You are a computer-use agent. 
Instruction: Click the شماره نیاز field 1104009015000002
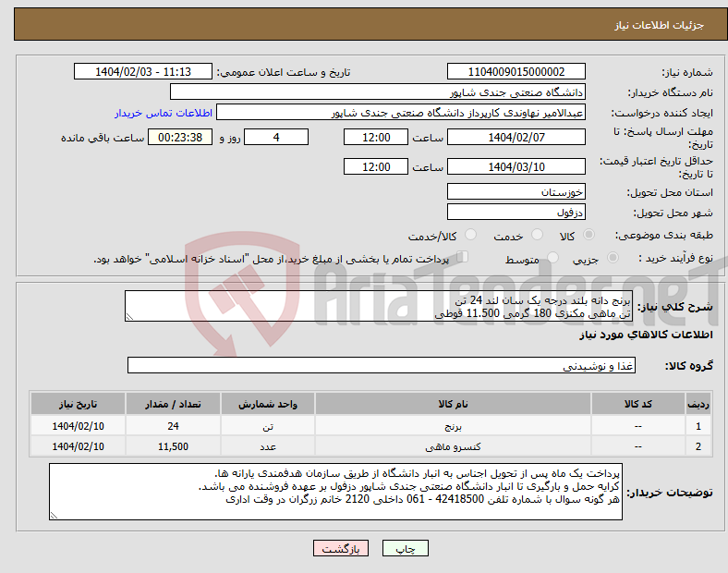516,71
